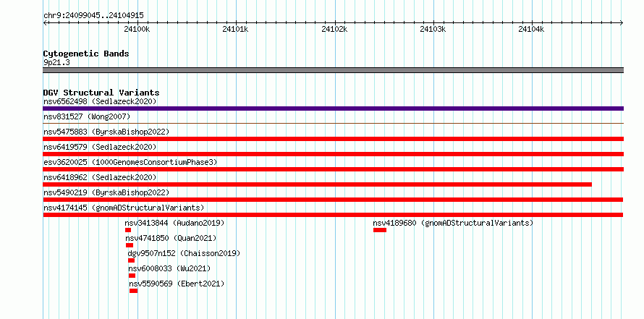This screenshot has height=319, width=644.
Task: Click the red bar under nsv5490219
Action: pos(333,200)
